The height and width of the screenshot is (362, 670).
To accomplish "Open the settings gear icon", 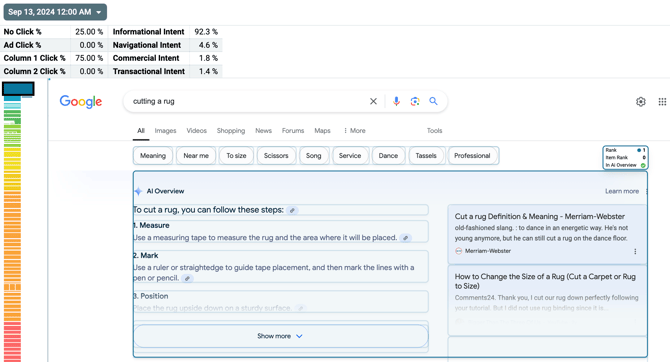I will click(640, 102).
